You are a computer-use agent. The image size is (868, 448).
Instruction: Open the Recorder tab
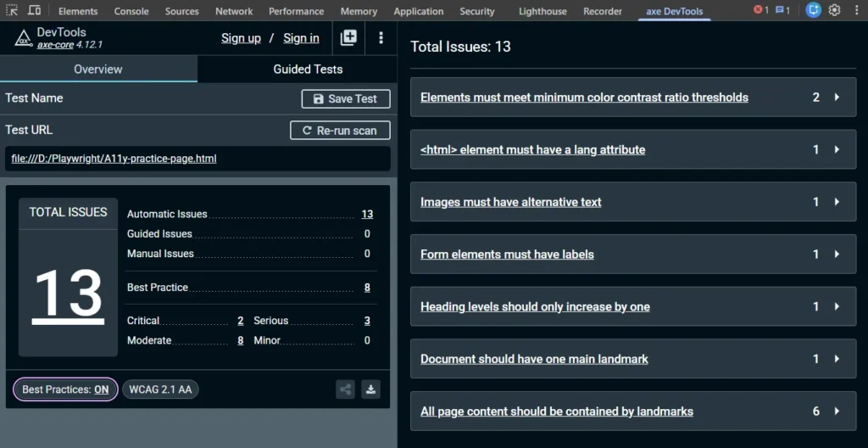tap(603, 11)
